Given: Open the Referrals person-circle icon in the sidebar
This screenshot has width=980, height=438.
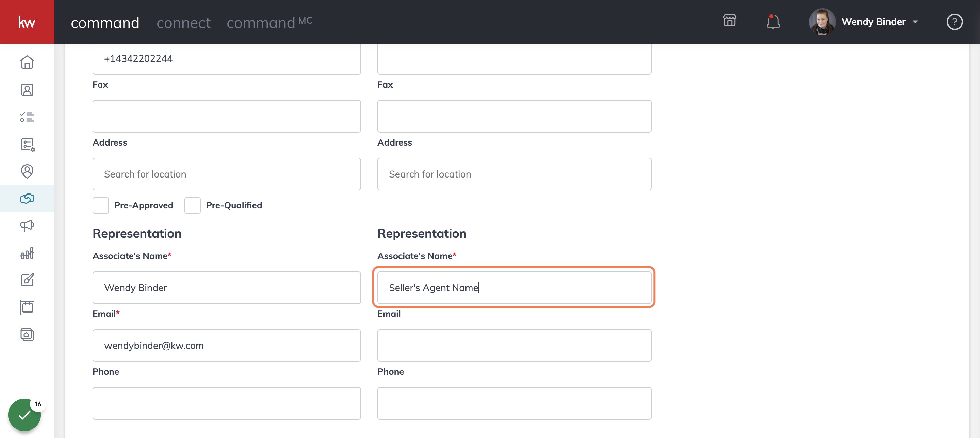Looking at the screenshot, I should click(x=27, y=171).
